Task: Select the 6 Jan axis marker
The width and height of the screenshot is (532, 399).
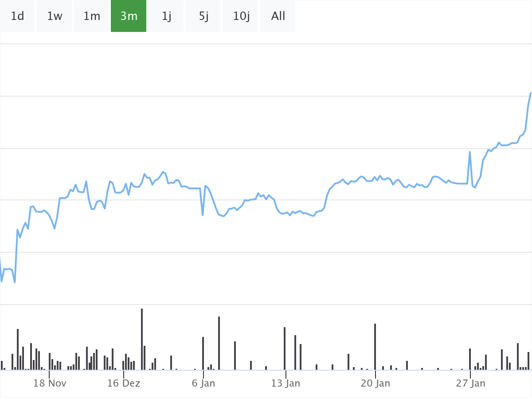Action: click(x=203, y=383)
